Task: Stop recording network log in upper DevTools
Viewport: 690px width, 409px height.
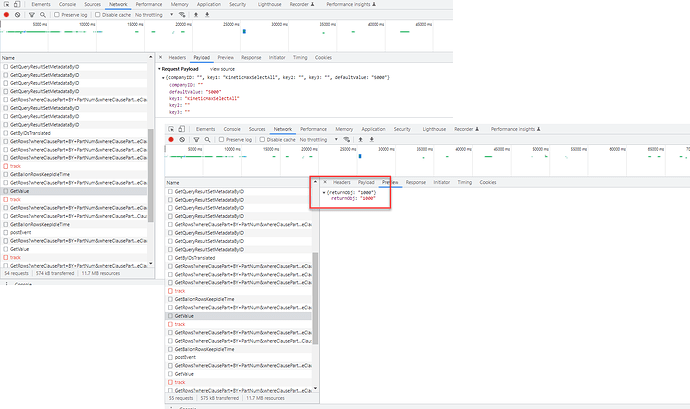Action: coord(7,15)
